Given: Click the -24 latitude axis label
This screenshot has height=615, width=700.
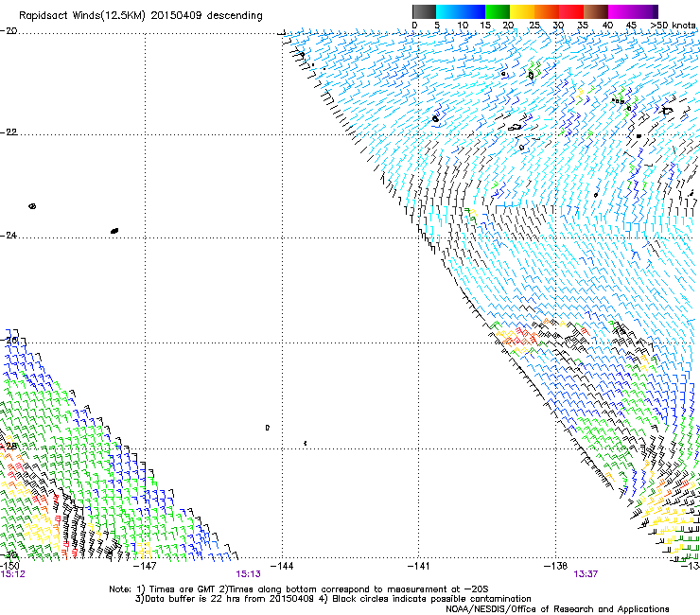Looking at the screenshot, I should click(9, 235).
